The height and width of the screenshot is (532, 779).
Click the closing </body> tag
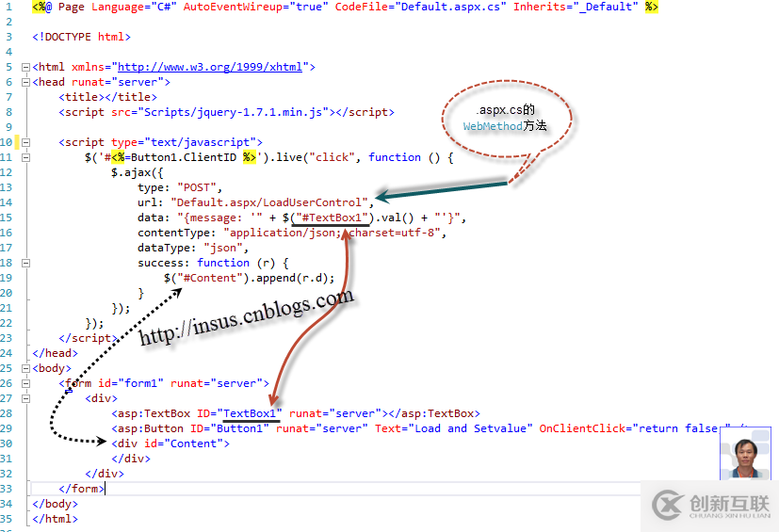pyautogui.click(x=56, y=504)
